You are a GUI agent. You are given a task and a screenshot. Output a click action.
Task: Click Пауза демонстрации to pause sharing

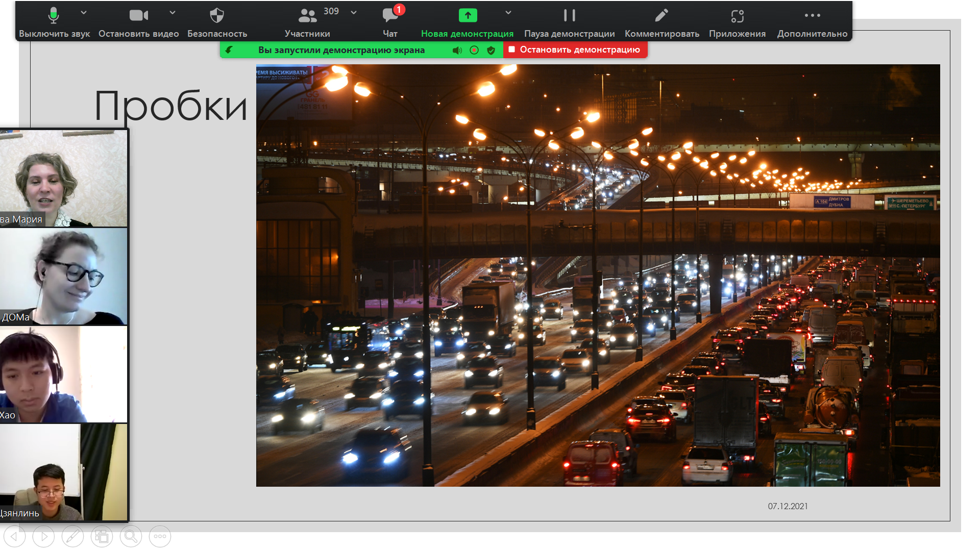[x=569, y=20]
